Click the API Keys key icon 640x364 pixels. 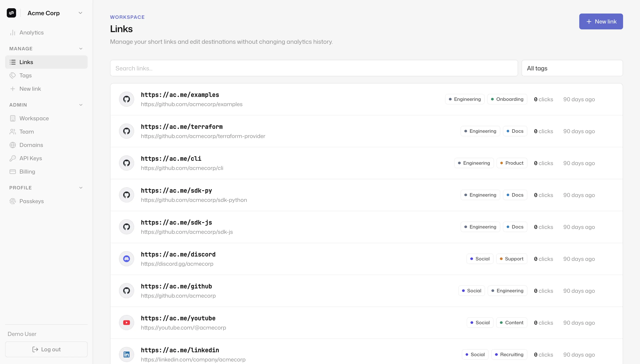pyautogui.click(x=12, y=158)
